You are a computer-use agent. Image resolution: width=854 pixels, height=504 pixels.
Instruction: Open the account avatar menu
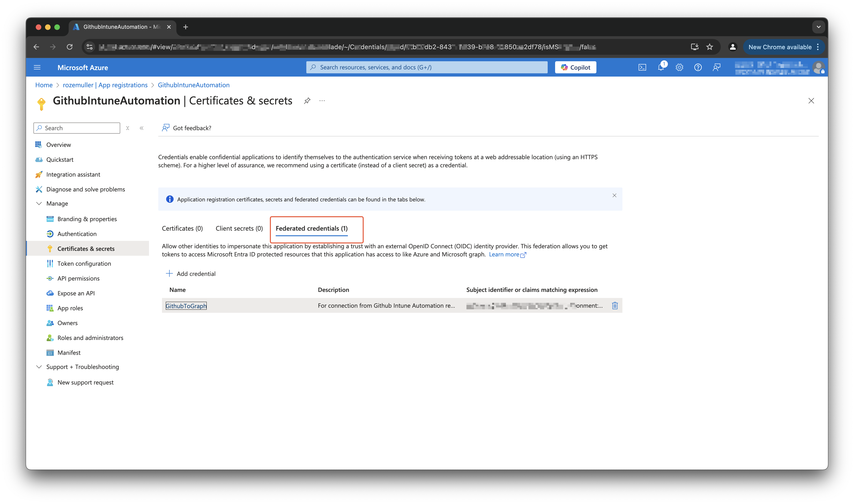point(818,68)
